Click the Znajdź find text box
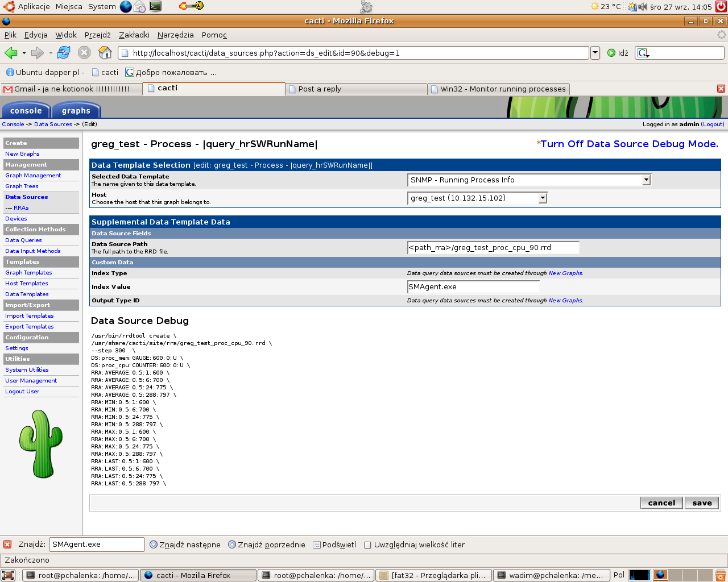This screenshot has height=582, width=728. pos(97,544)
